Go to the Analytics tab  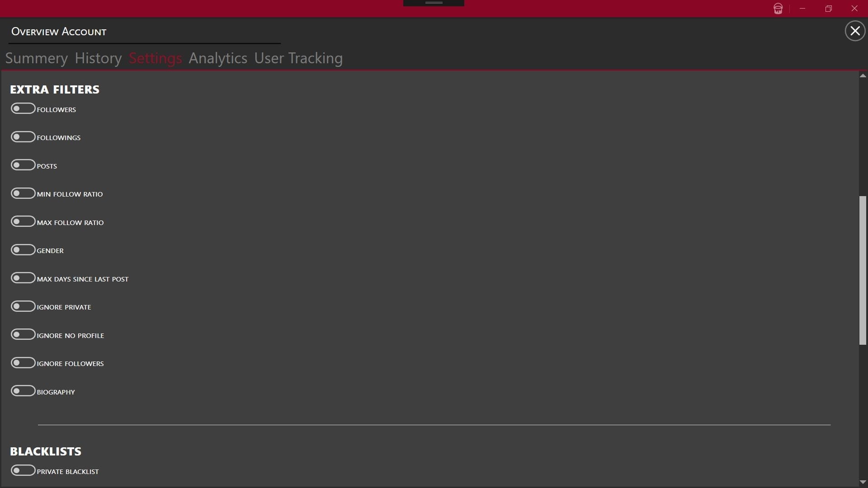click(x=218, y=58)
